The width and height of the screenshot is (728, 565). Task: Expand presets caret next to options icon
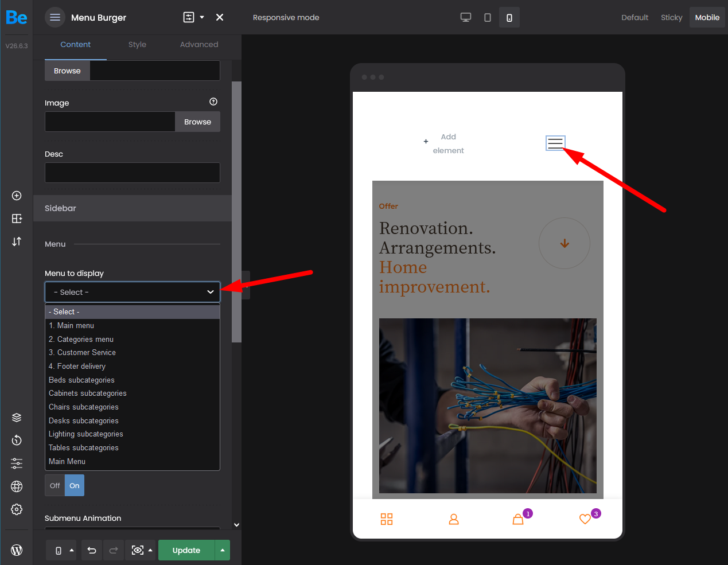(x=202, y=17)
